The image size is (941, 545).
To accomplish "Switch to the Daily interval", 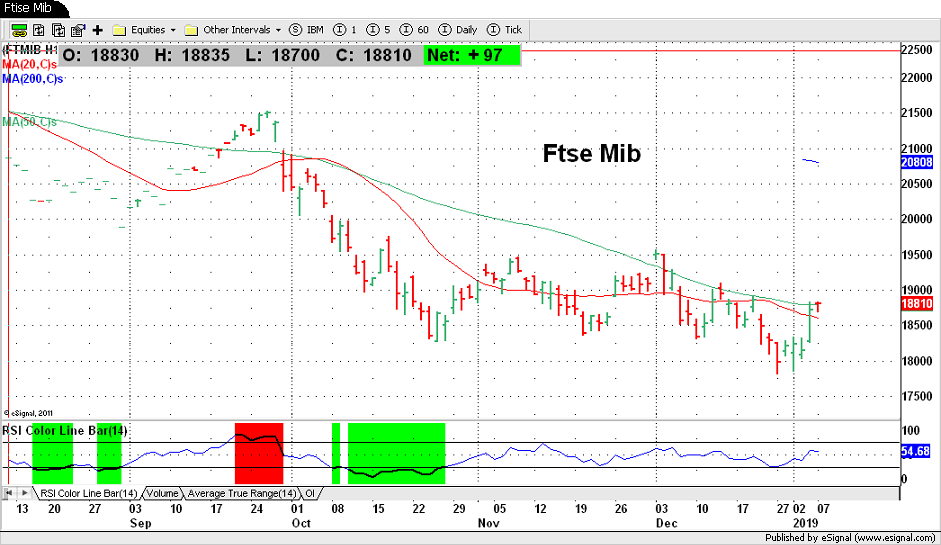I will 458,30.
